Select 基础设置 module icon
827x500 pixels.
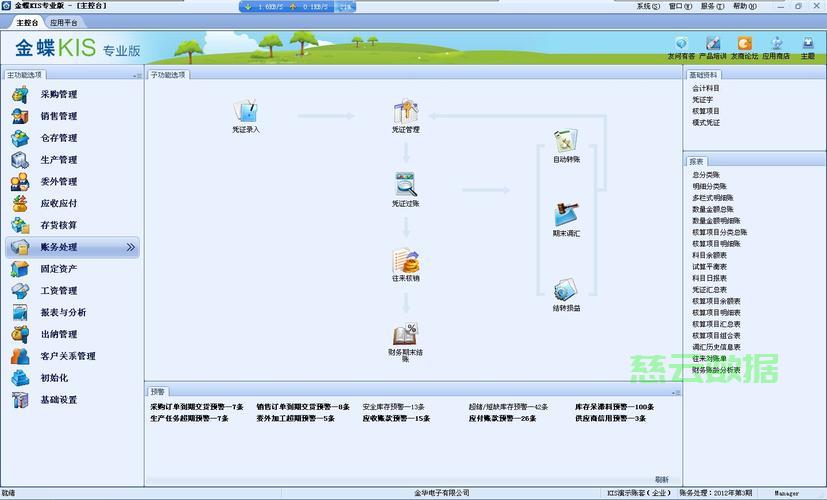coord(20,400)
